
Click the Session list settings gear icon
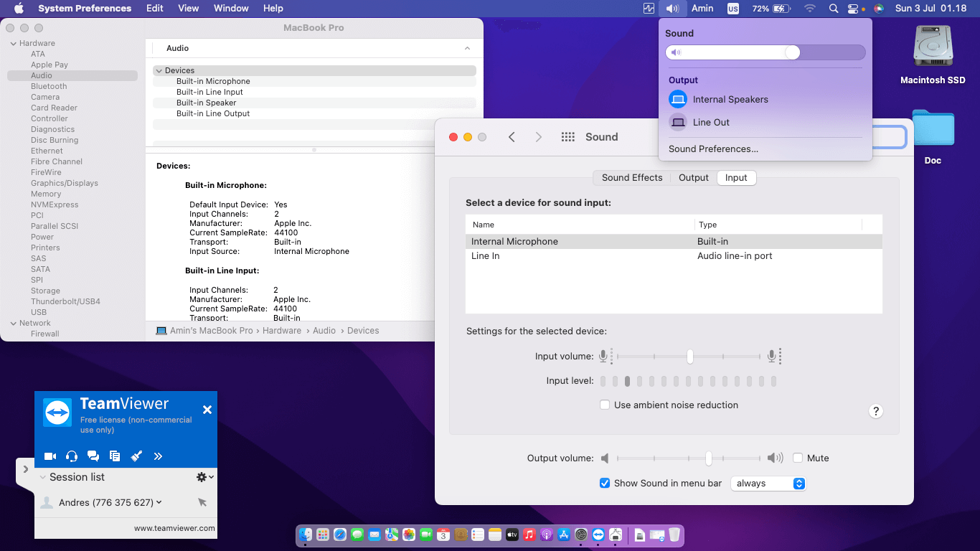[x=202, y=477]
